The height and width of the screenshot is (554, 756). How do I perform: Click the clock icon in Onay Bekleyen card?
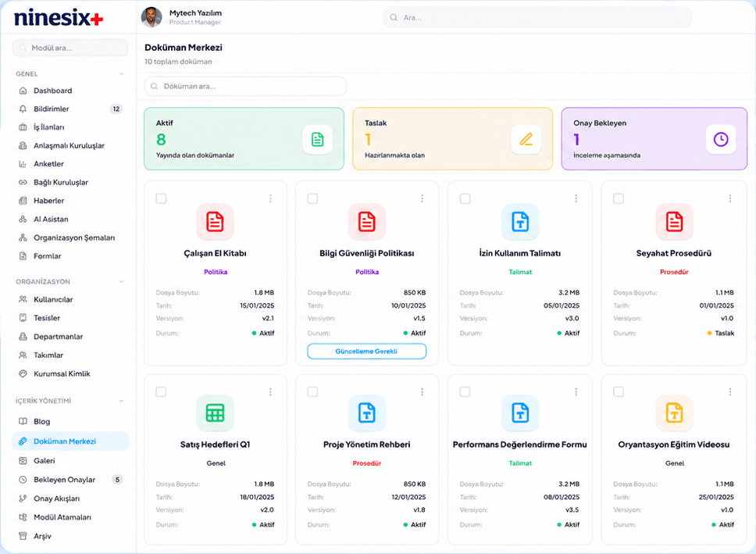click(721, 139)
